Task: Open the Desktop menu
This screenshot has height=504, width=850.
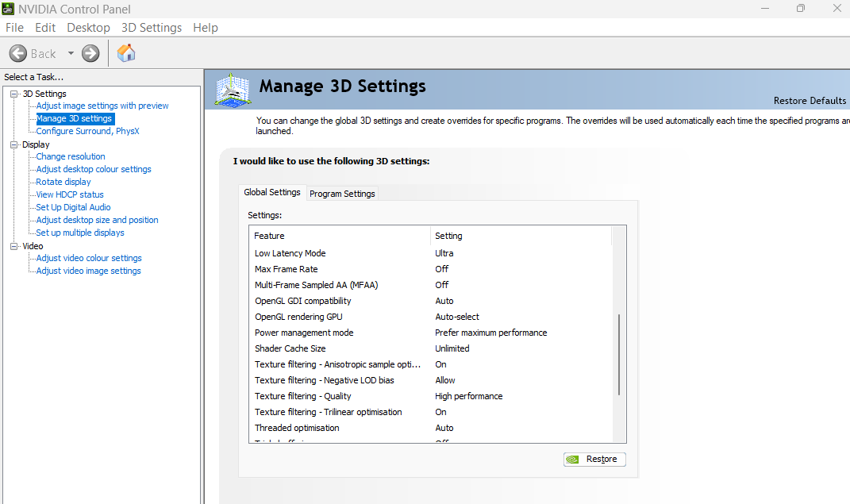Action: [x=88, y=28]
